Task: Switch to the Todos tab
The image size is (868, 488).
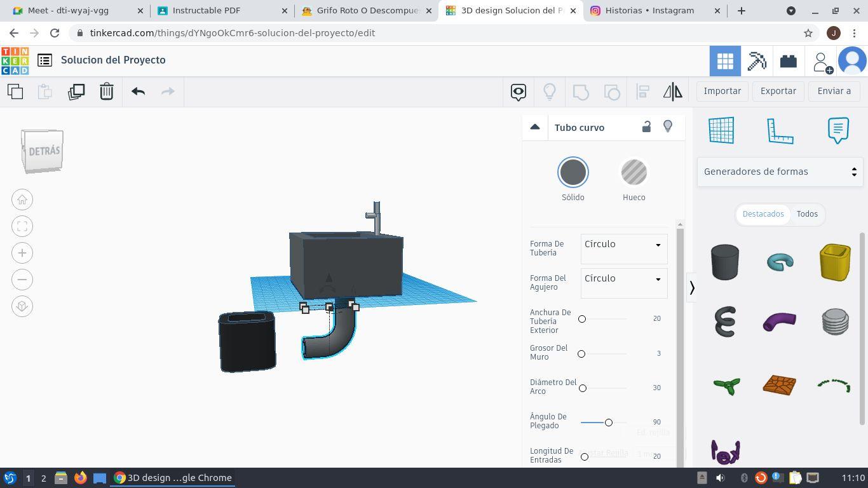Action: pos(807,214)
